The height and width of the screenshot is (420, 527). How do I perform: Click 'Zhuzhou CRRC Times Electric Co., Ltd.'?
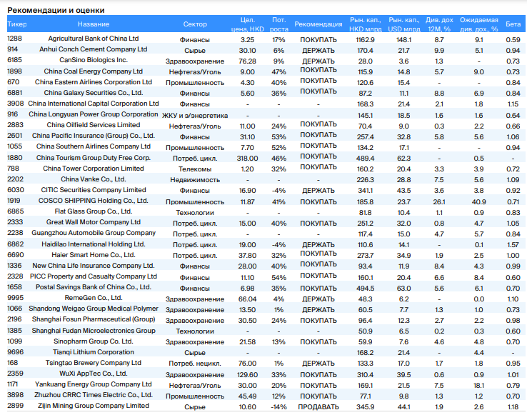(94, 396)
